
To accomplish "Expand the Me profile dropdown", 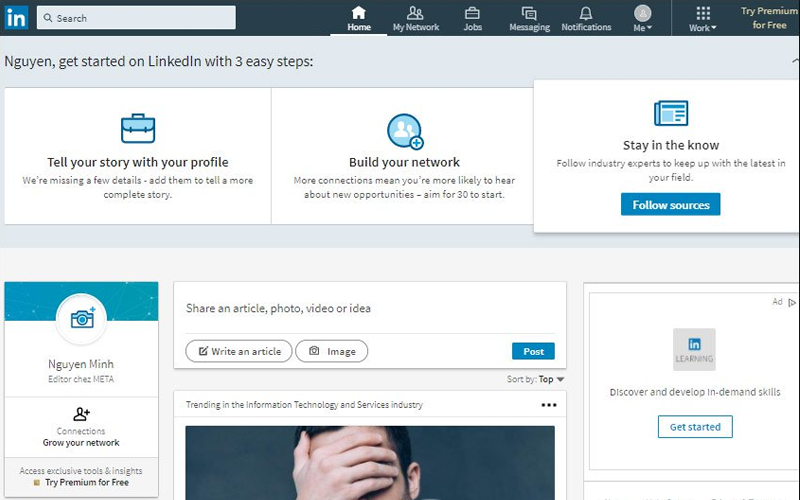I will click(x=642, y=18).
